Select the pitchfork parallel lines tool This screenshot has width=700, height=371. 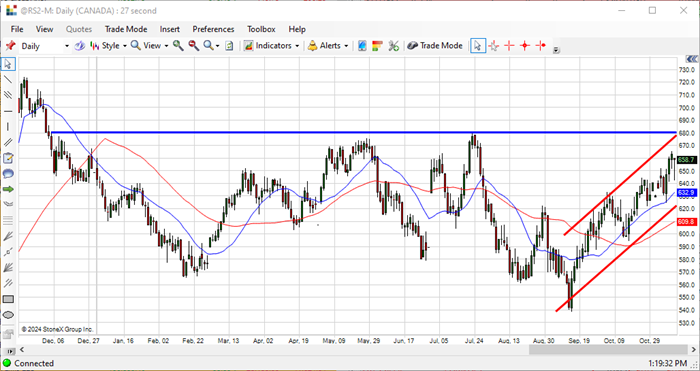[8, 283]
